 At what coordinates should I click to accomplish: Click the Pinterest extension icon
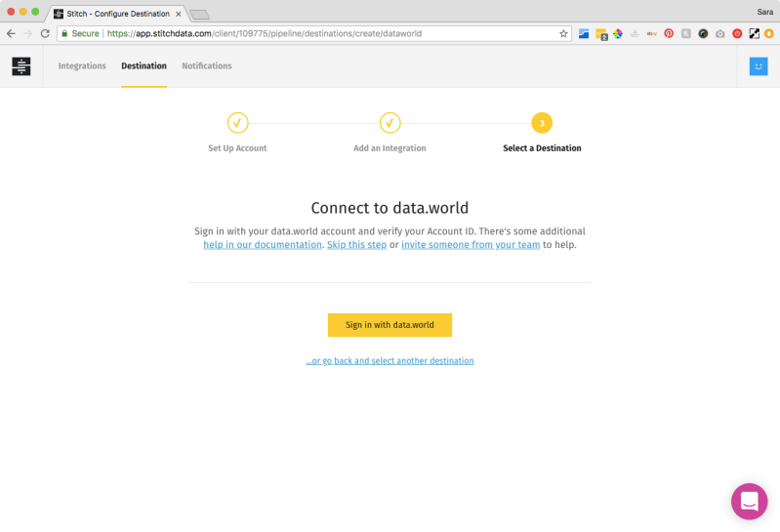(669, 34)
